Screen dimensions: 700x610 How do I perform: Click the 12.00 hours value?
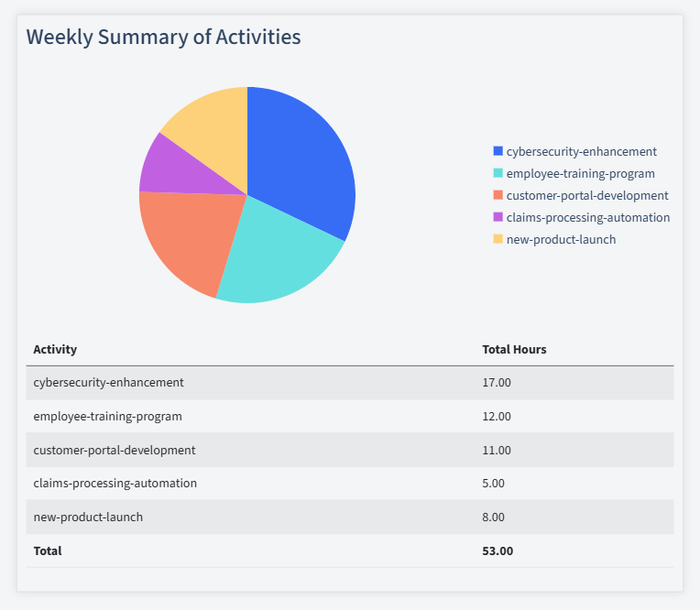click(497, 417)
